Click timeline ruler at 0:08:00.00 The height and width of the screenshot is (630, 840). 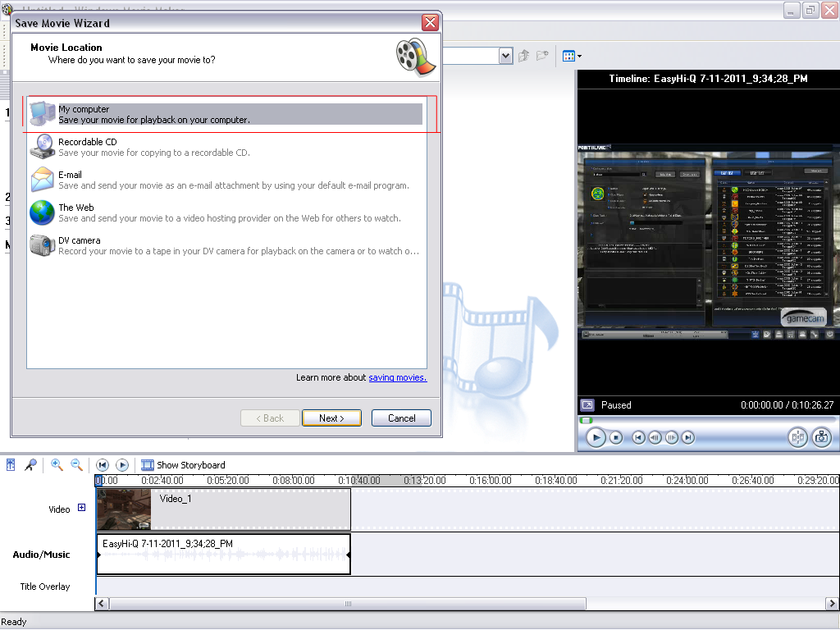coord(294,481)
